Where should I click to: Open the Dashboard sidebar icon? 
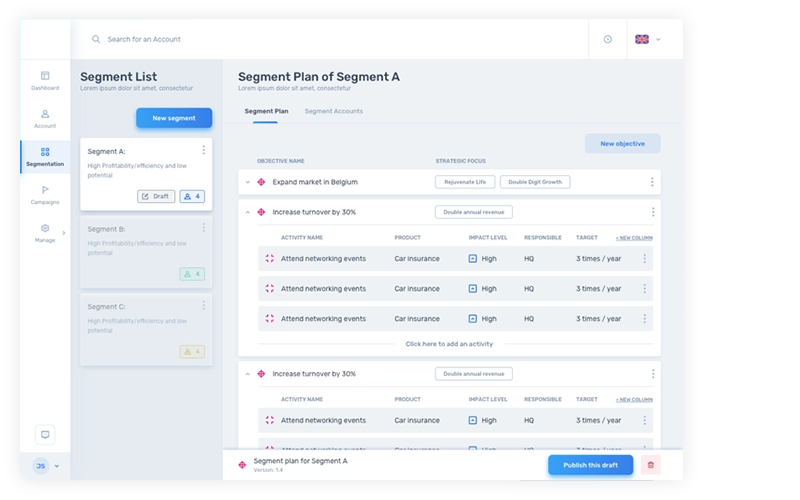[45, 76]
